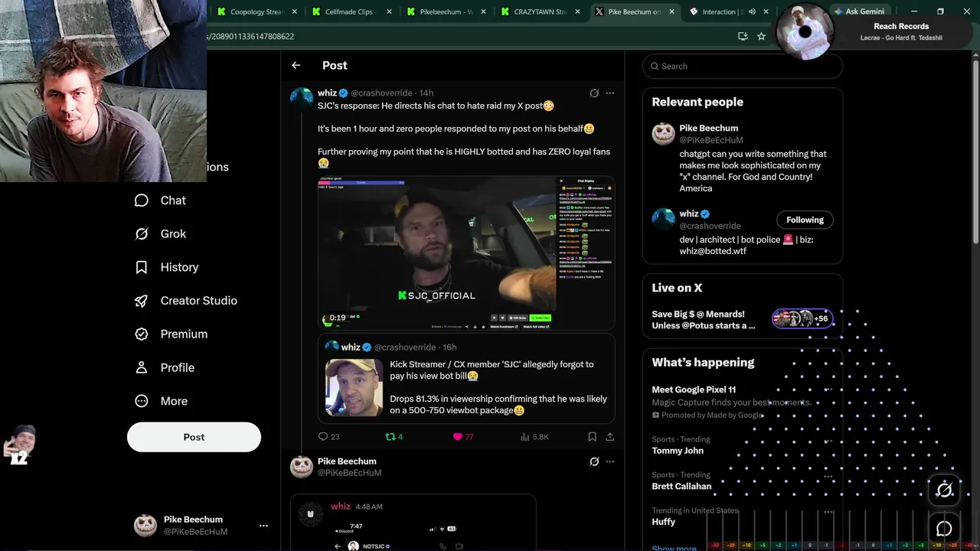
Task: Toggle Following for whiz in Relevant people
Action: [x=805, y=220]
